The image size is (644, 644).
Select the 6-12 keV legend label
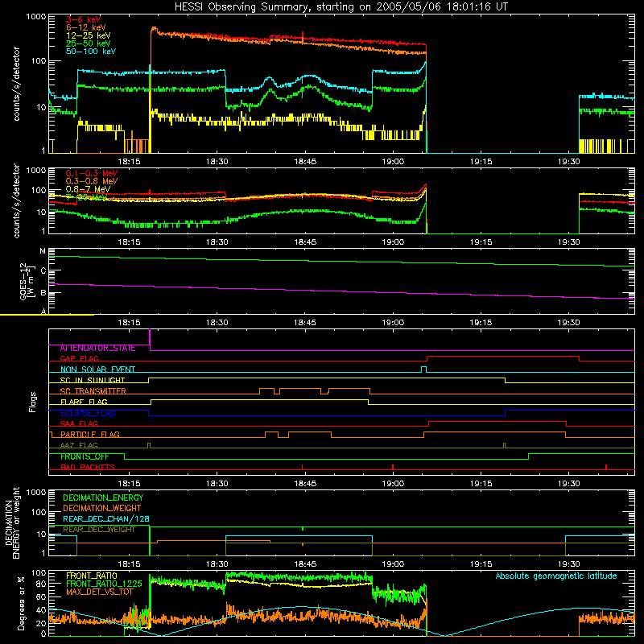coord(86,27)
